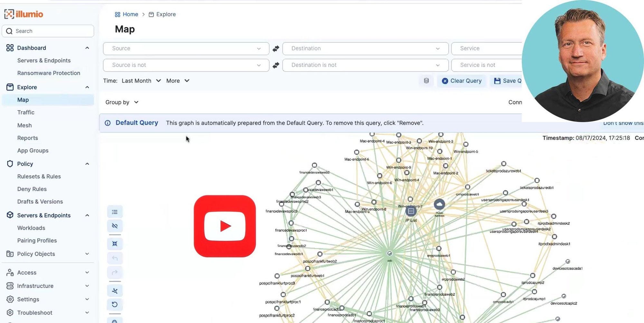Go to Dashboard Servers & Endpoints item
Screen dimensions: 644x323
tap(44, 61)
